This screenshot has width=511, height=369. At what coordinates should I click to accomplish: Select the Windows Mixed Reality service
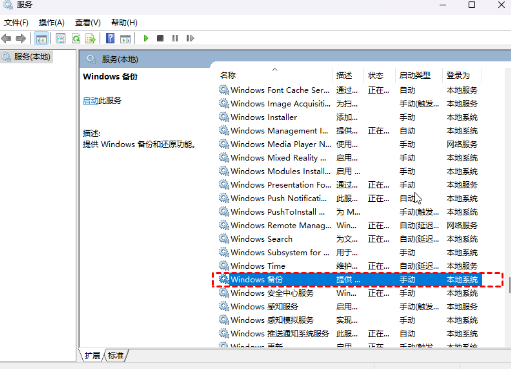point(350,158)
